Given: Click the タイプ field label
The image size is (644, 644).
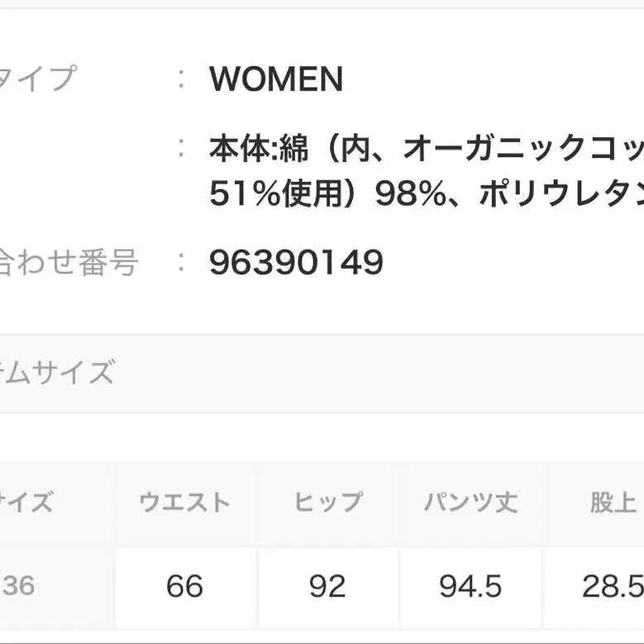Looking at the screenshot, I should pyautogui.click(x=37, y=79).
